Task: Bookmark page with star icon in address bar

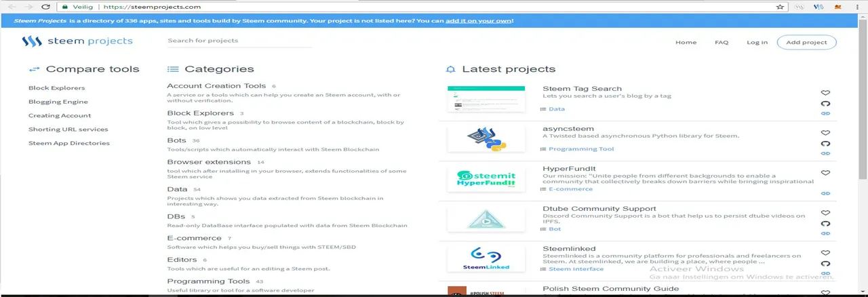Action: pyautogui.click(x=781, y=7)
